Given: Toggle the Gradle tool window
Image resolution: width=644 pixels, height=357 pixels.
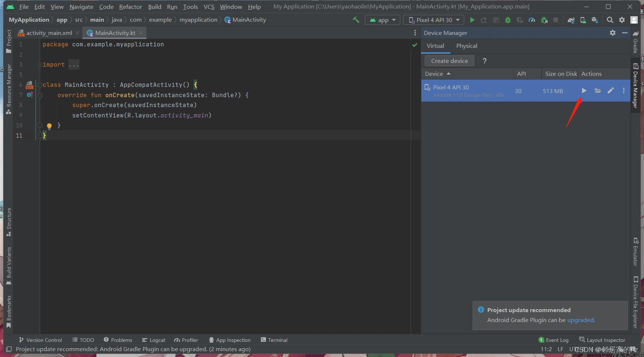Looking at the screenshot, I should 636,42.
